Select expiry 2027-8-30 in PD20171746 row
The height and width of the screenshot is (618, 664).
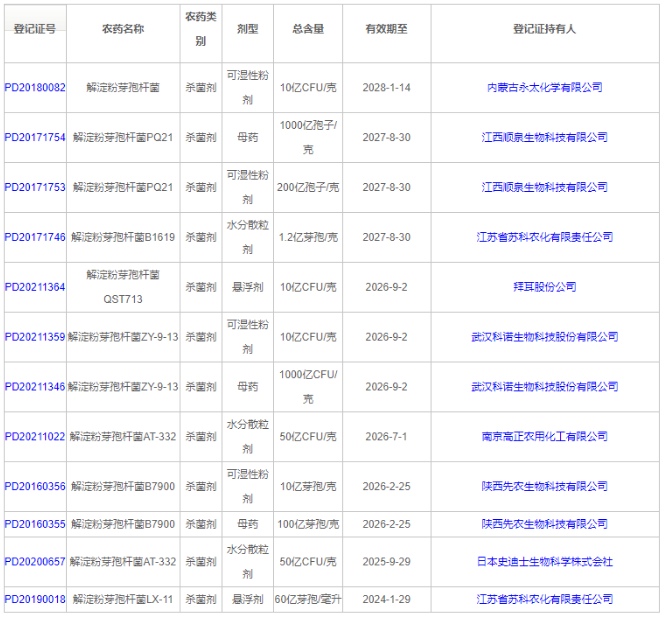click(x=387, y=238)
